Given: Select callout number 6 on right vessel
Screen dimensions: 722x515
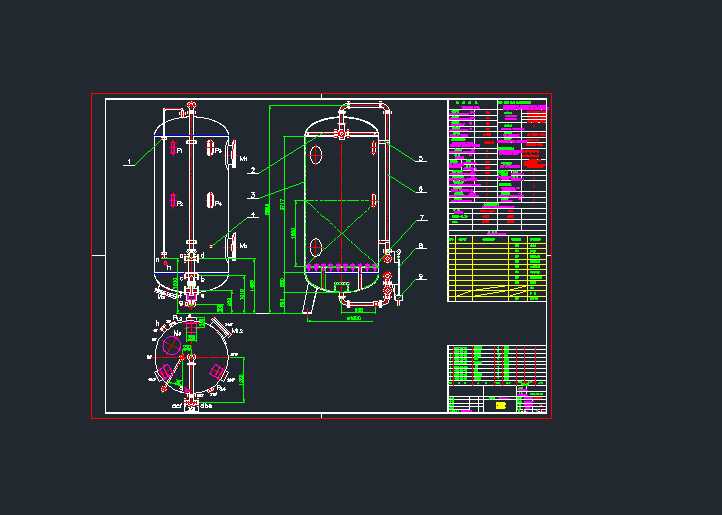Looking at the screenshot, I should [420, 189].
